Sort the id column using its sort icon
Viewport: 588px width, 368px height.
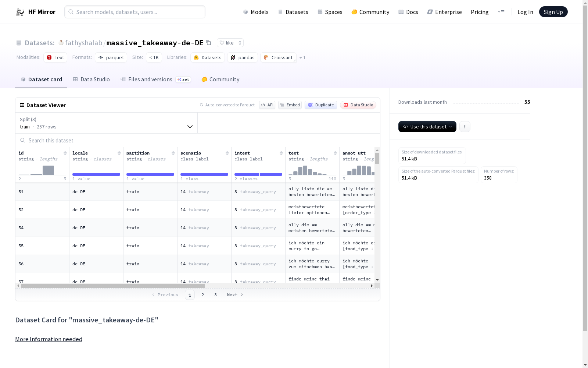click(x=65, y=153)
